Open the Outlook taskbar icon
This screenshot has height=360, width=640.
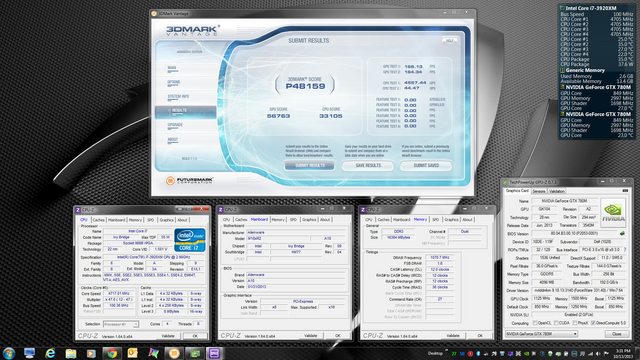132,353
